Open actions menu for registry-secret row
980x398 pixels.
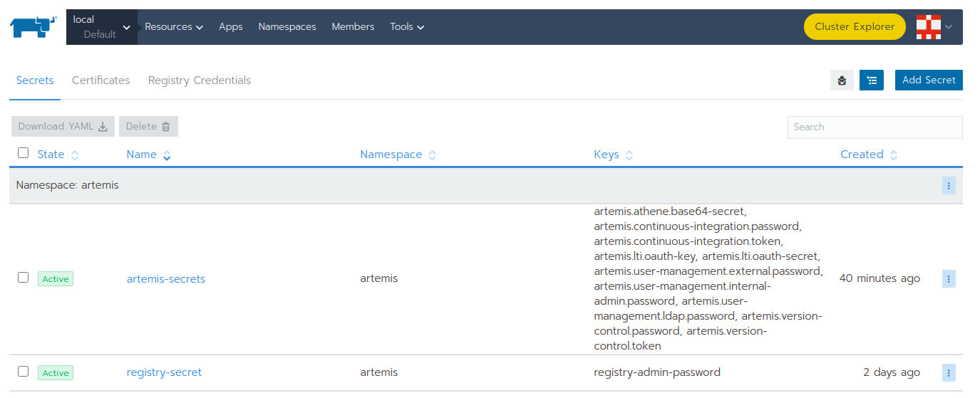point(949,372)
